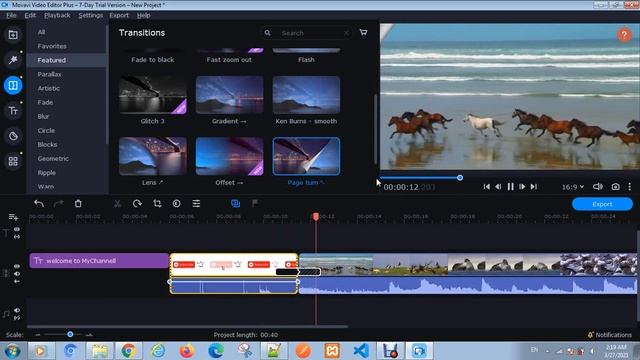Screen dimensions: 640x360
Task: Step forward one frame
Action: coord(522,187)
